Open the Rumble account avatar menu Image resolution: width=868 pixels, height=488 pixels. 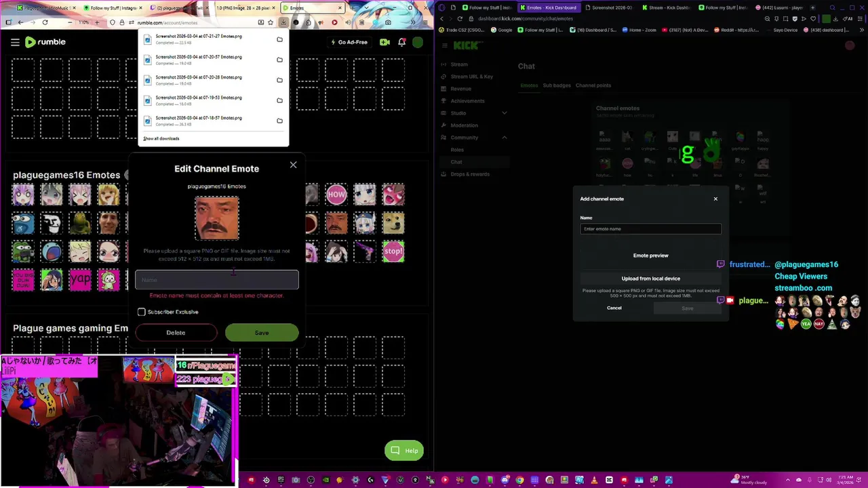click(418, 42)
